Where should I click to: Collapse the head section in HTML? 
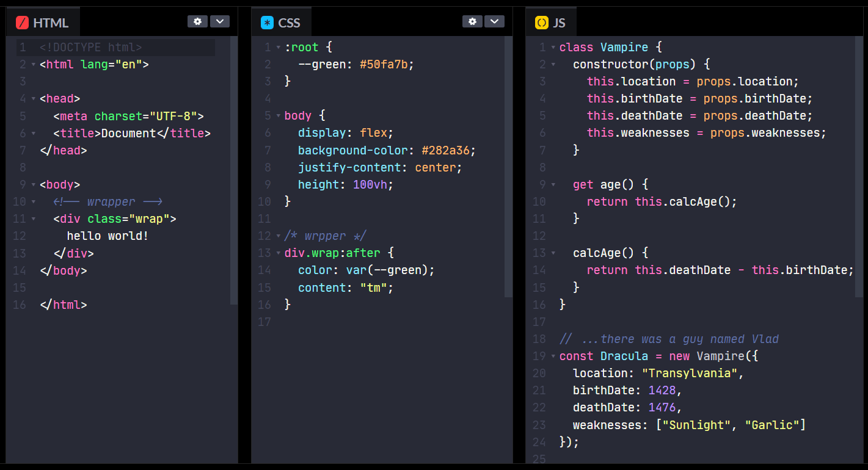[x=34, y=98]
